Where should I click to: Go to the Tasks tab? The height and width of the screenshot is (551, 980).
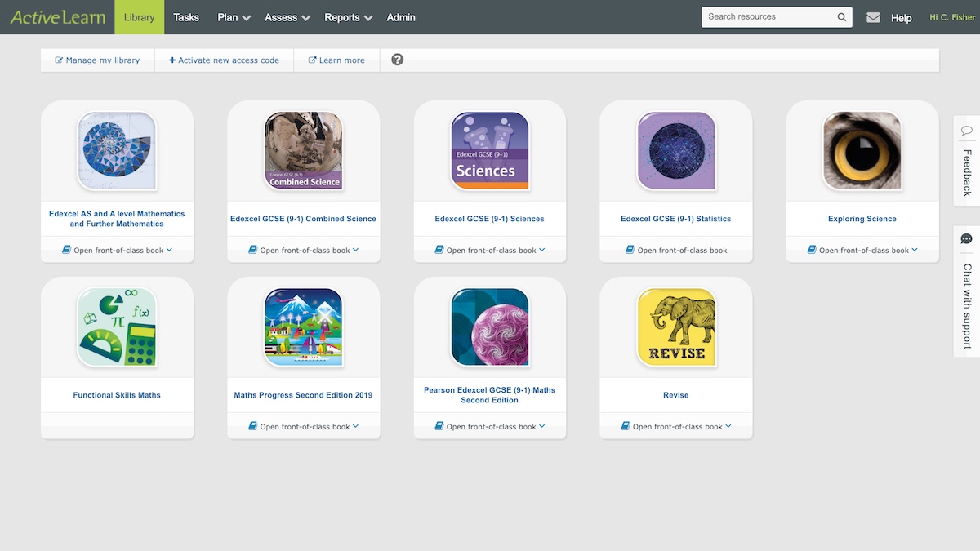click(186, 17)
